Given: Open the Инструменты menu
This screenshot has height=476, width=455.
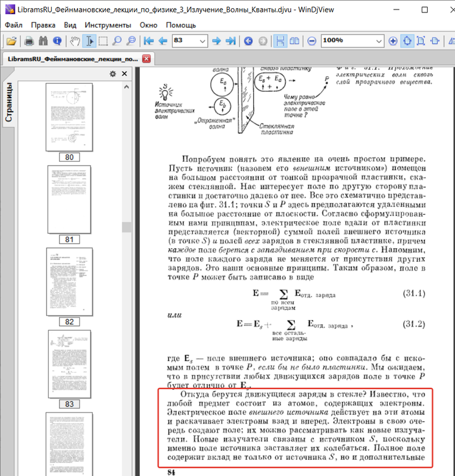Looking at the screenshot, I should point(108,25).
